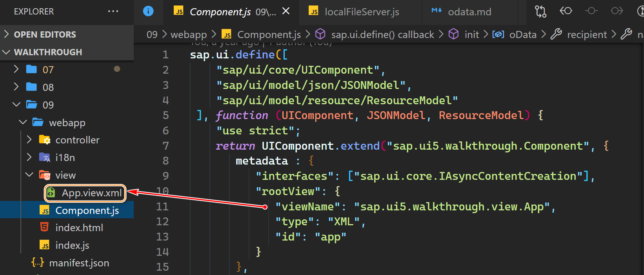This screenshot has width=644, height=275.
Task: Click the webapp breadcrumb segment
Action: pos(189,35)
